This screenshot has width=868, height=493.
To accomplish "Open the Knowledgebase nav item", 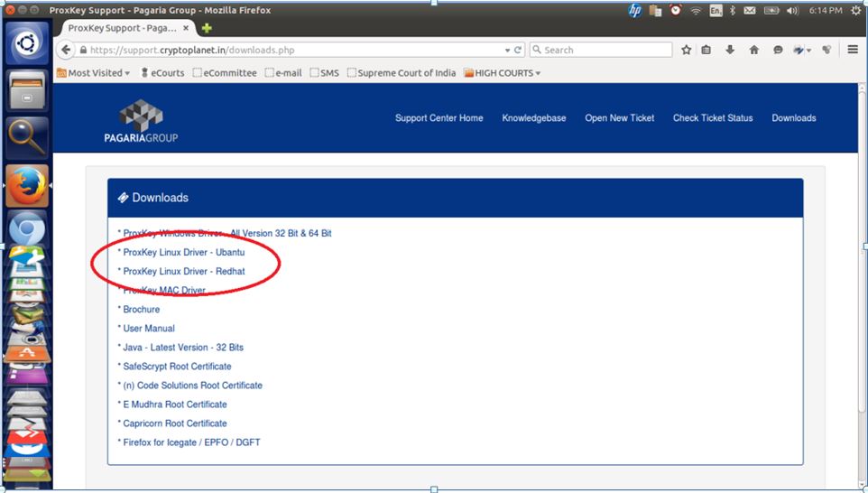I will (533, 118).
